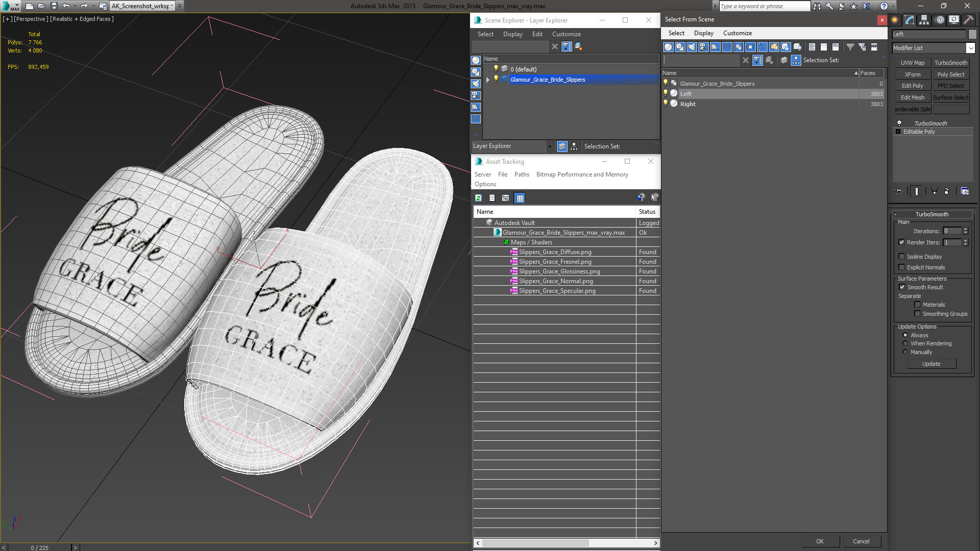This screenshot has width=980, height=551.
Task: Click Cancel in Select From Scene dialog
Action: pos(861,541)
